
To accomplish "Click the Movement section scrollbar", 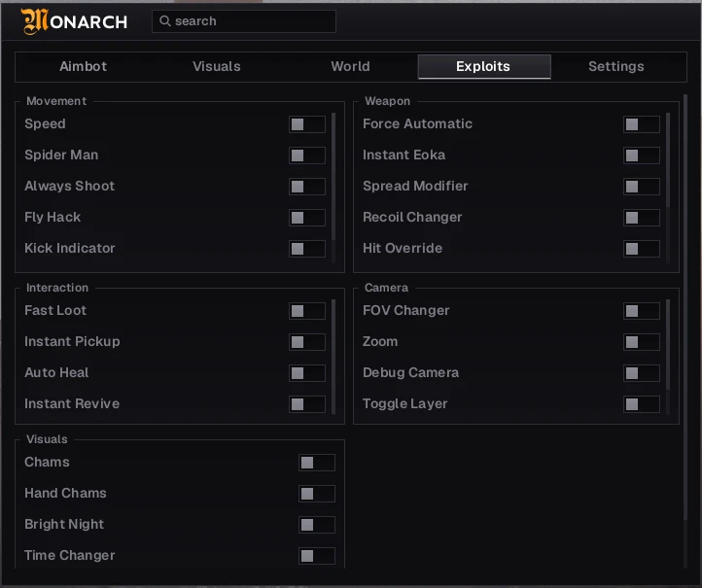I will tap(333, 177).
